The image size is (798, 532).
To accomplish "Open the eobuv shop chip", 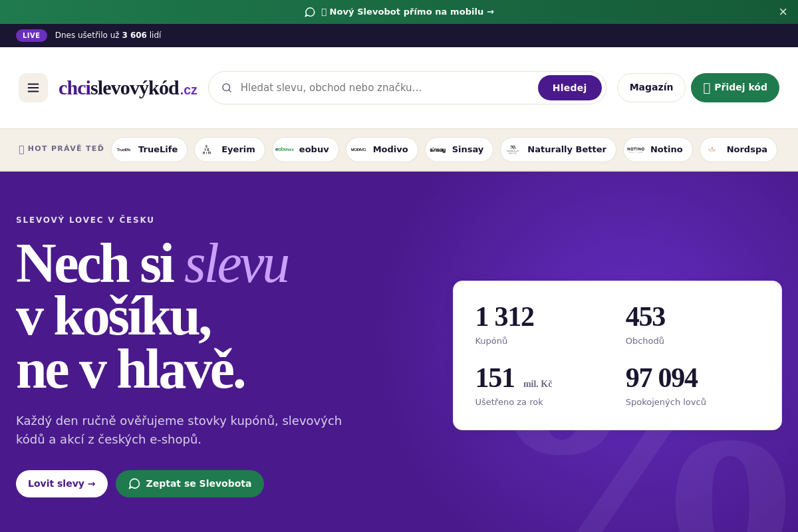I will coord(305,150).
